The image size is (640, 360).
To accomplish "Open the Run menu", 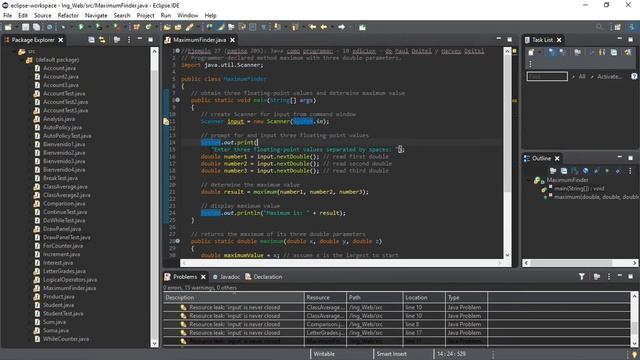I will 166,16.
